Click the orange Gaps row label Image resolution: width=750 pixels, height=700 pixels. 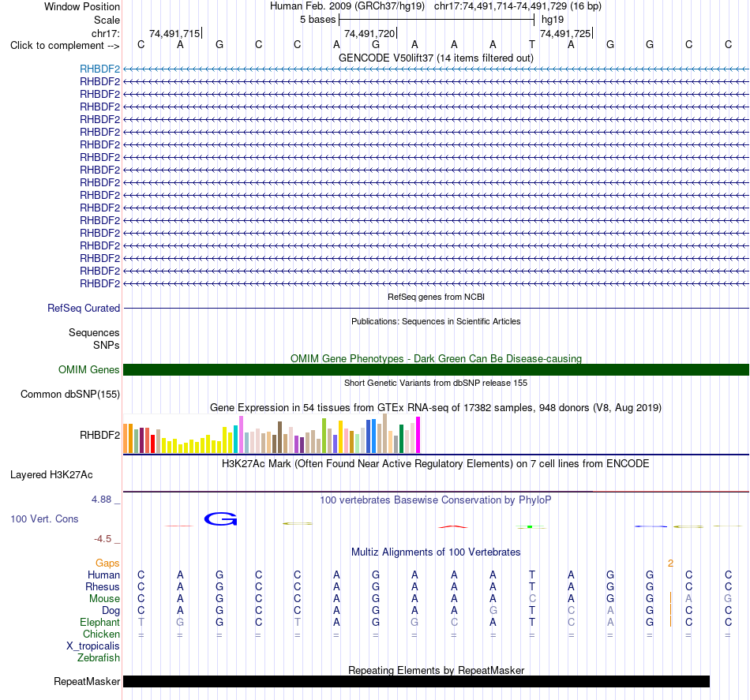[107, 563]
